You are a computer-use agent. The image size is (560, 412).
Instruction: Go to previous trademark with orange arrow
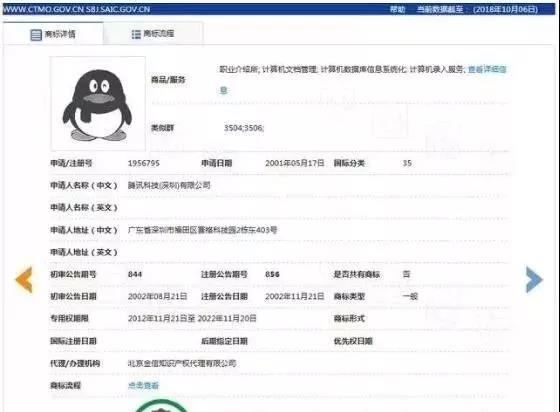click(24, 280)
